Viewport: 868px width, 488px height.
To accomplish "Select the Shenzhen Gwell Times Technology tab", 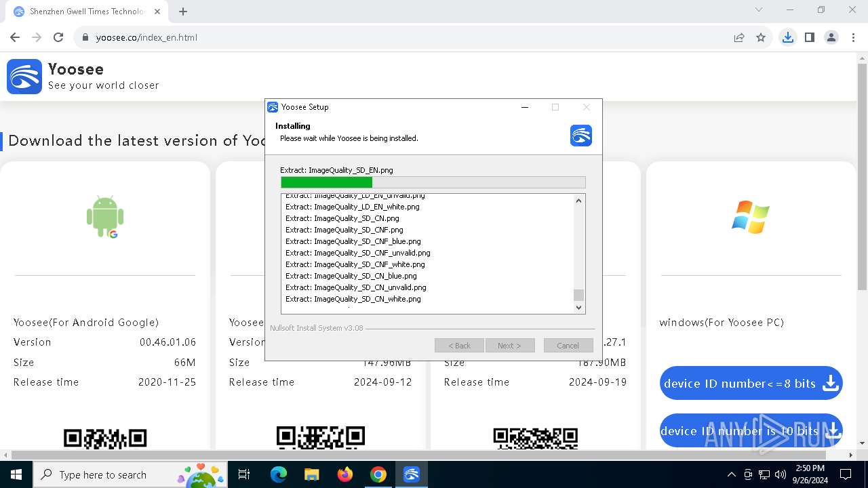I will (x=86, y=12).
